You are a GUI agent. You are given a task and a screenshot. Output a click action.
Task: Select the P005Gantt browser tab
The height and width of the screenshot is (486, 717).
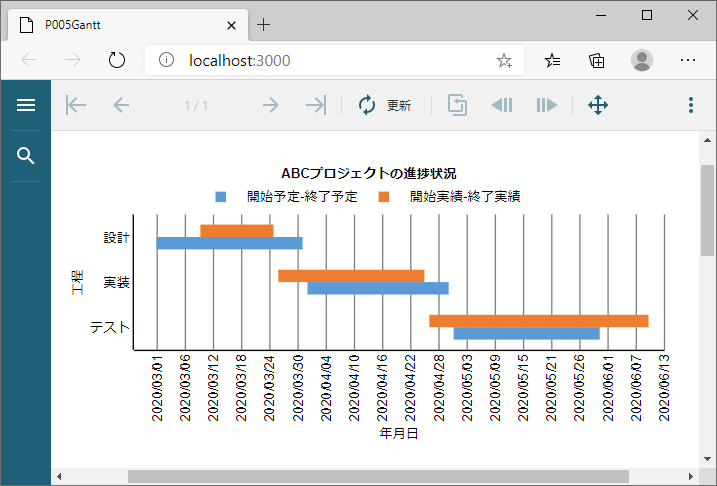tap(128, 25)
